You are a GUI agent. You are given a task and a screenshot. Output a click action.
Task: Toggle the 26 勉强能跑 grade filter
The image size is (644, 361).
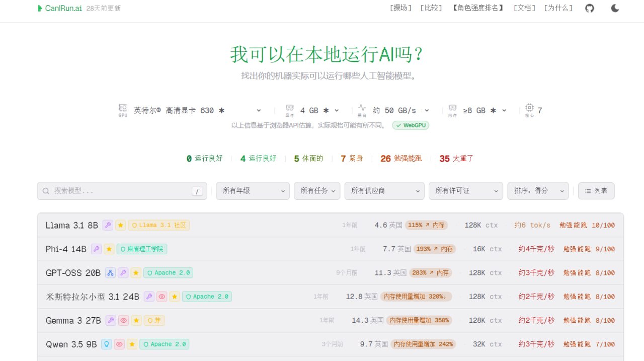click(401, 159)
